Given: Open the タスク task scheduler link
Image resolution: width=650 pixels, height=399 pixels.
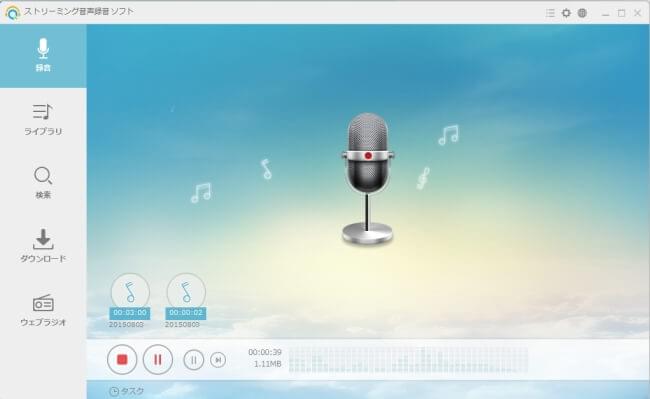Looking at the screenshot, I should coord(126,391).
